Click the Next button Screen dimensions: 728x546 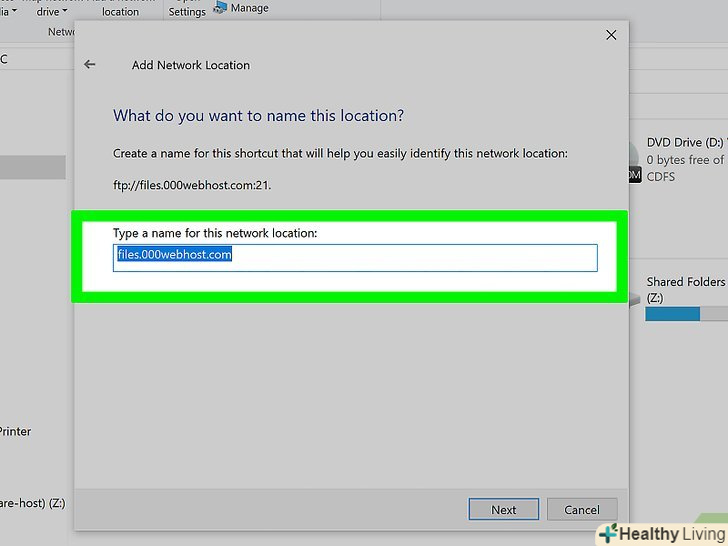coord(504,509)
